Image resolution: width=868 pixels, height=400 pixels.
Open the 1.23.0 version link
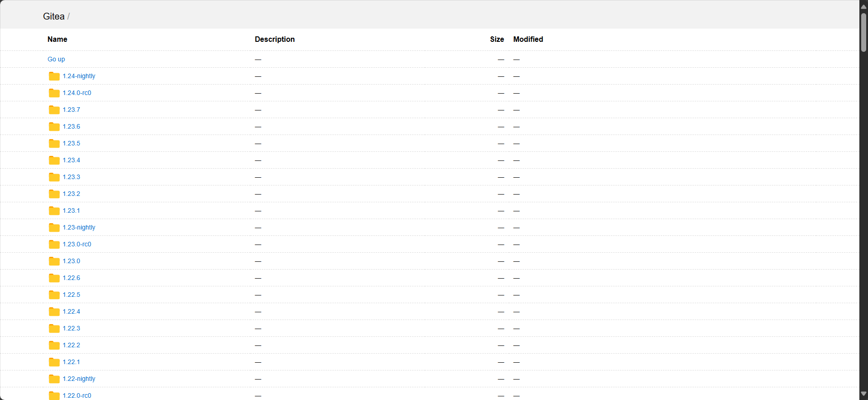[x=71, y=261]
